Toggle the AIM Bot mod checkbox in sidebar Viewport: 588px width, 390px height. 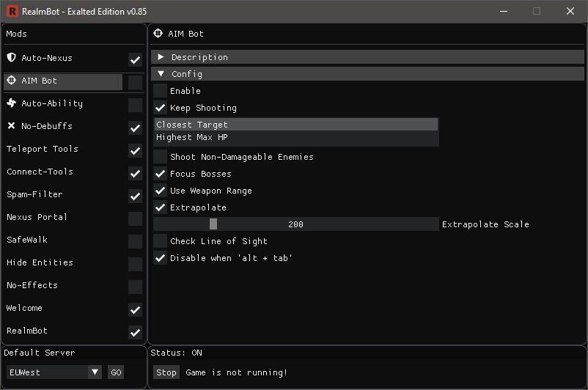coord(135,83)
